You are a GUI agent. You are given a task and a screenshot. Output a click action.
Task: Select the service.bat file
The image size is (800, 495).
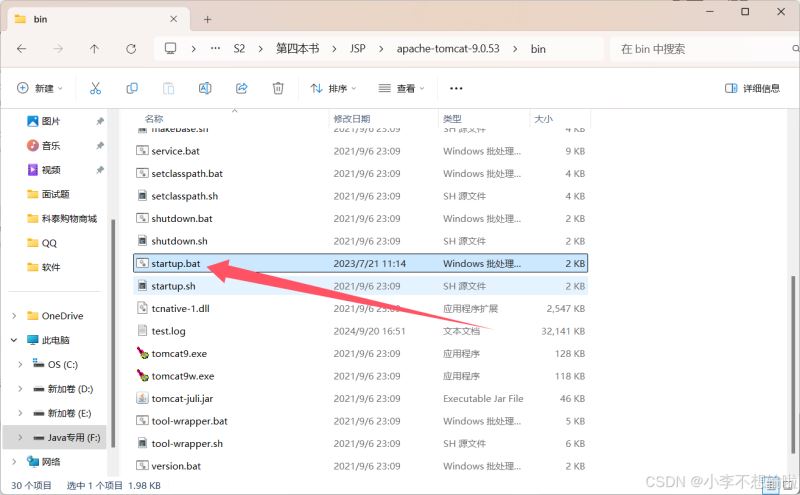click(360, 151)
